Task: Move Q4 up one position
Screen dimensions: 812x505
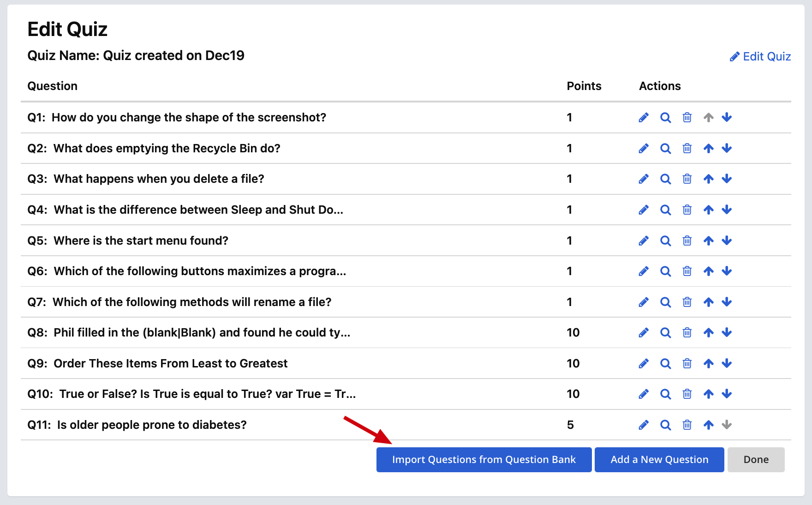Action: pos(709,210)
